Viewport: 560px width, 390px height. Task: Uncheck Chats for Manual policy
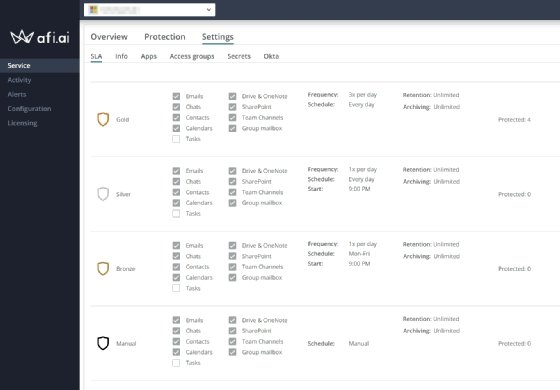[x=176, y=331]
